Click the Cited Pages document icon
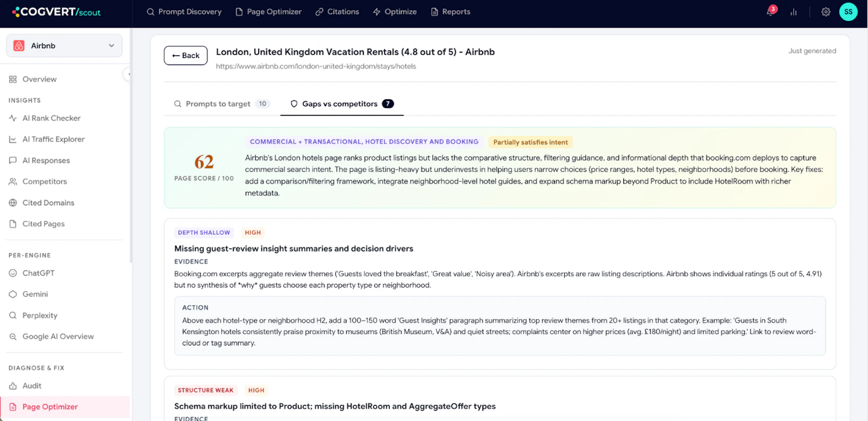Screen dimensions: 868x421 point(13,224)
